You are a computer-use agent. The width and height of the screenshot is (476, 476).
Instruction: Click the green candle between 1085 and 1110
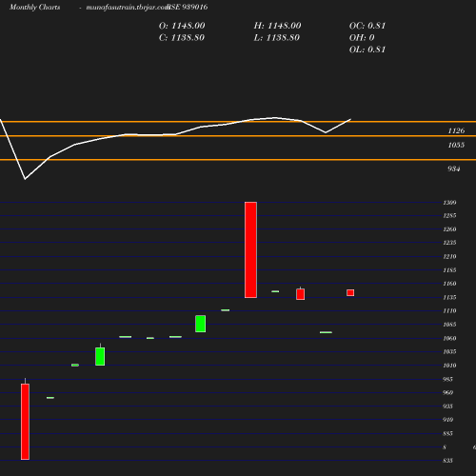pyautogui.click(x=200, y=324)
